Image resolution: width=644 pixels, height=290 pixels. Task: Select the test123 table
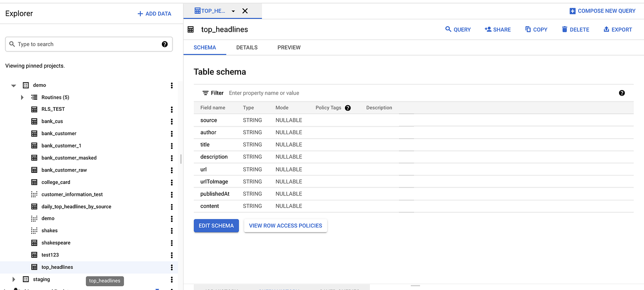(x=50, y=255)
